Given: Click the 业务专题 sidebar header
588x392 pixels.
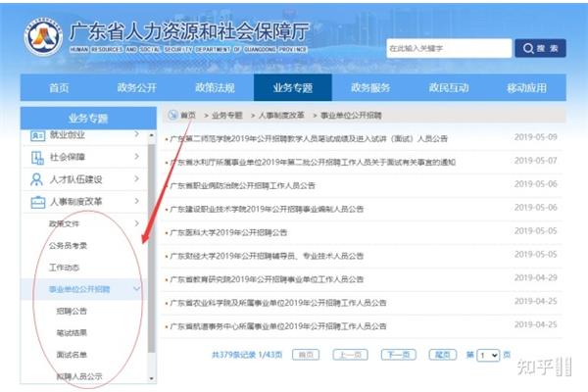Looking at the screenshot, I should click(88, 119).
